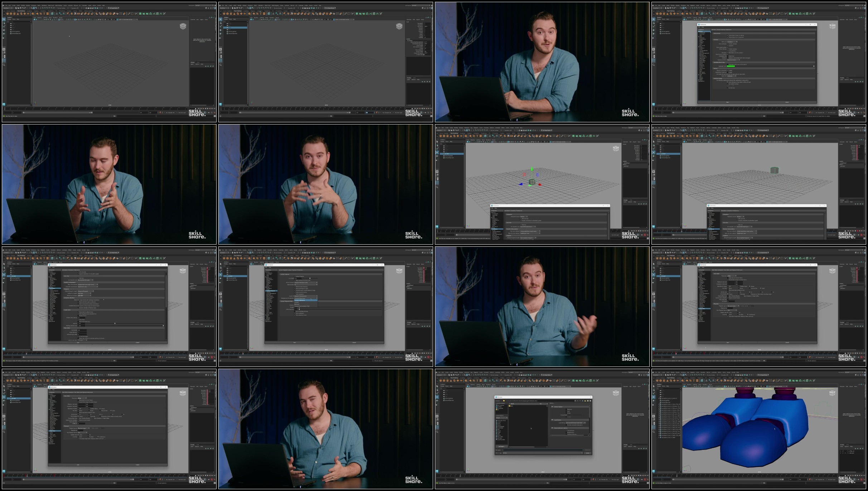Open Poly Modeling shelf tab above blue shoes

click(671, 378)
